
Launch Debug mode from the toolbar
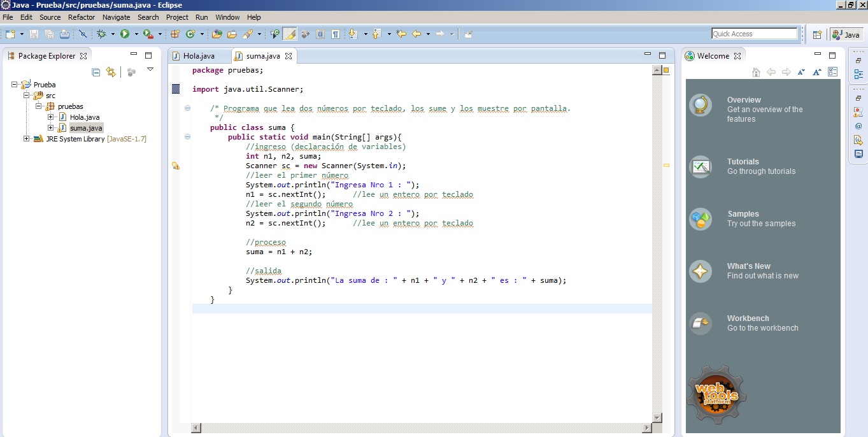click(x=101, y=34)
